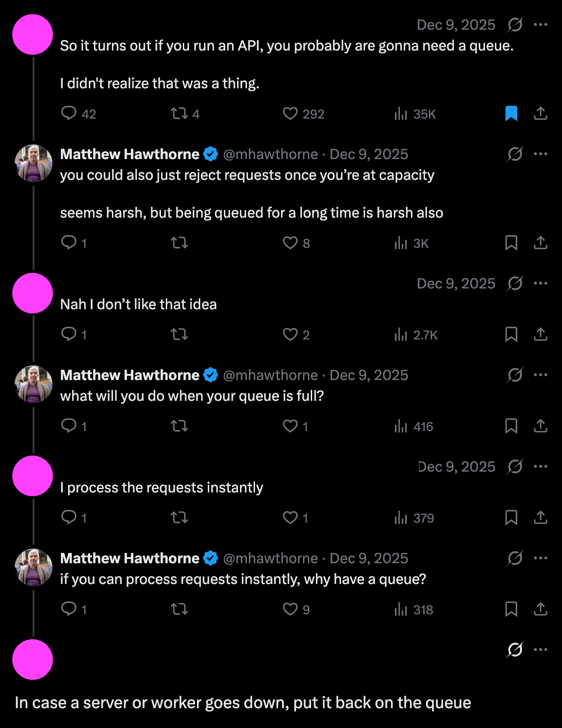Click the verified badge next to Matthew Hawthorne

[x=211, y=153]
